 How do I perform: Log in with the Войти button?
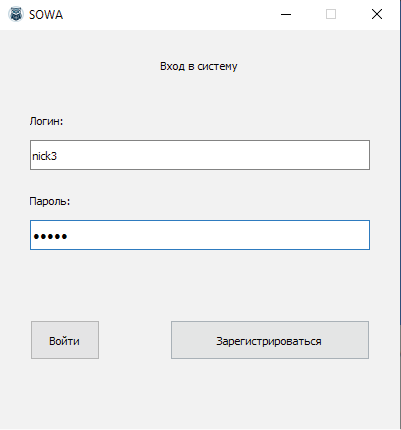[65, 340]
